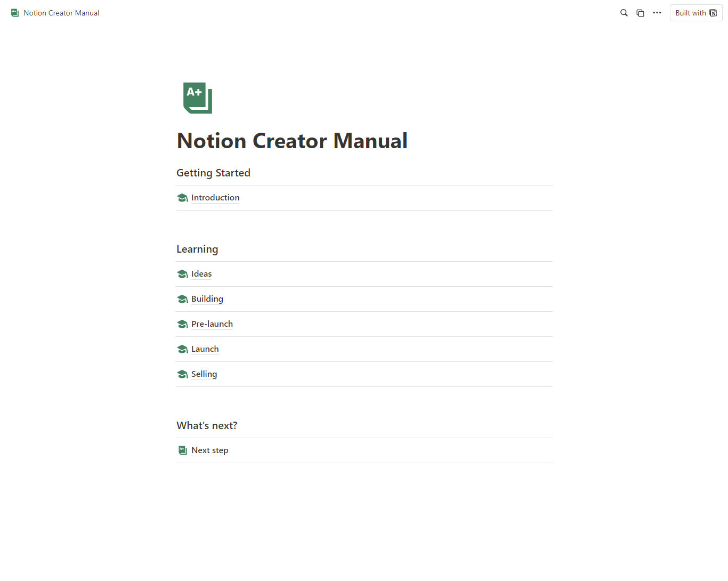Click the Notion Creator Manual breadcrumb title
The width and height of the screenshot is (728, 581).
tap(61, 13)
